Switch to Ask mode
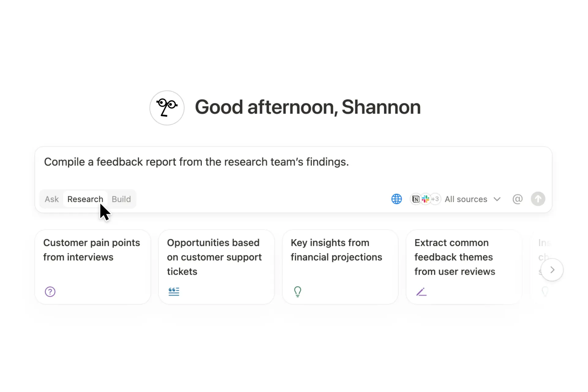Image resolution: width=588 pixels, height=392 pixels. pos(51,199)
